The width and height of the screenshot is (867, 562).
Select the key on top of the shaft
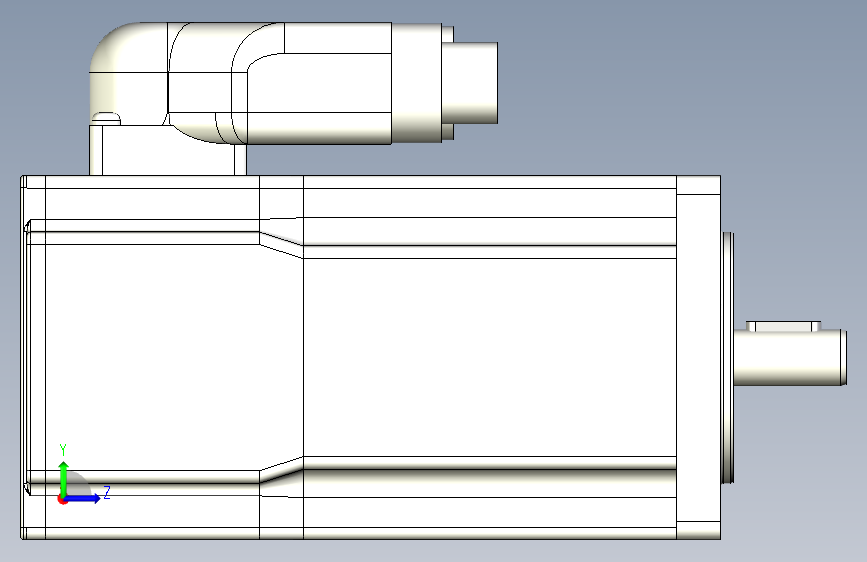pyautogui.click(x=784, y=326)
